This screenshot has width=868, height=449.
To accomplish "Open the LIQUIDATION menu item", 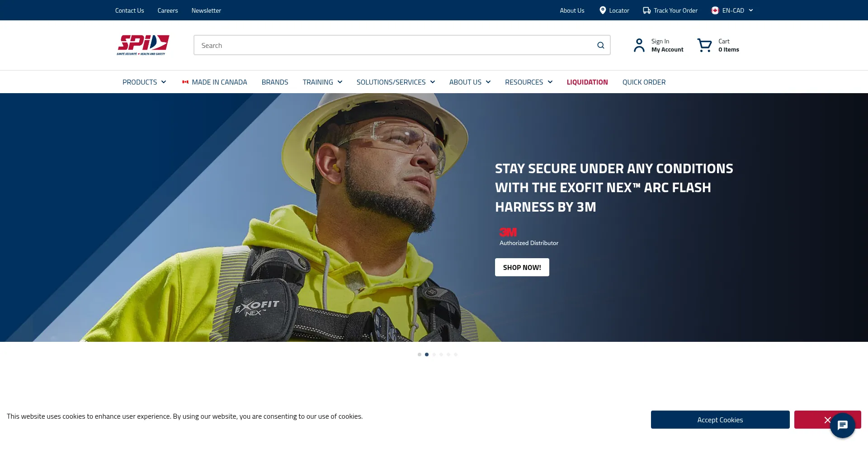I will 587,82.
